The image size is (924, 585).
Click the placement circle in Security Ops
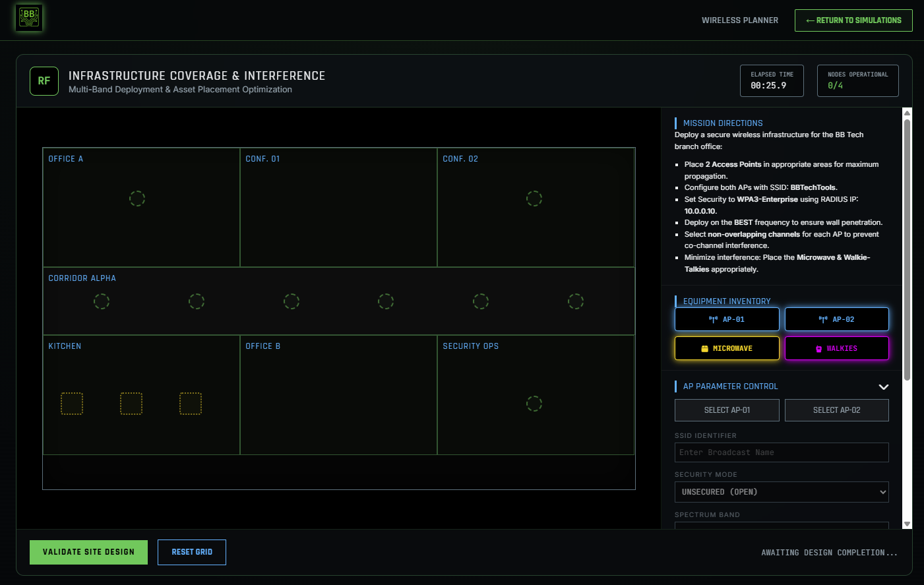pos(534,404)
